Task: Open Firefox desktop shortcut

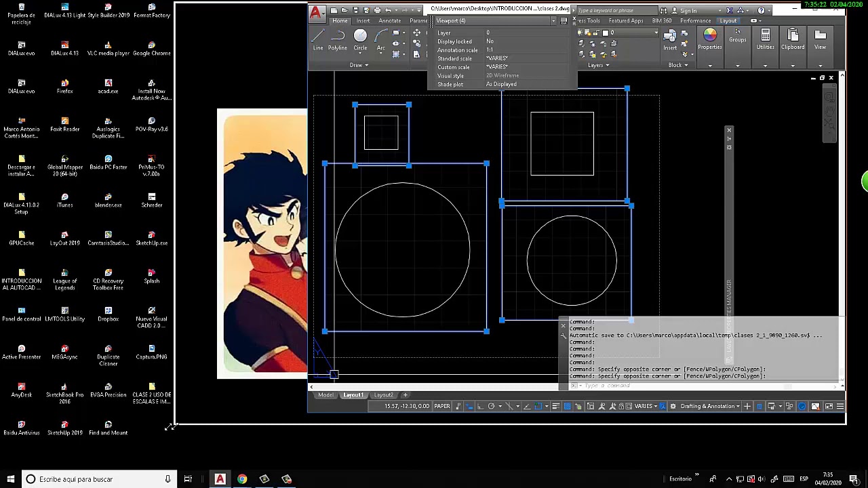Action: click(65, 86)
